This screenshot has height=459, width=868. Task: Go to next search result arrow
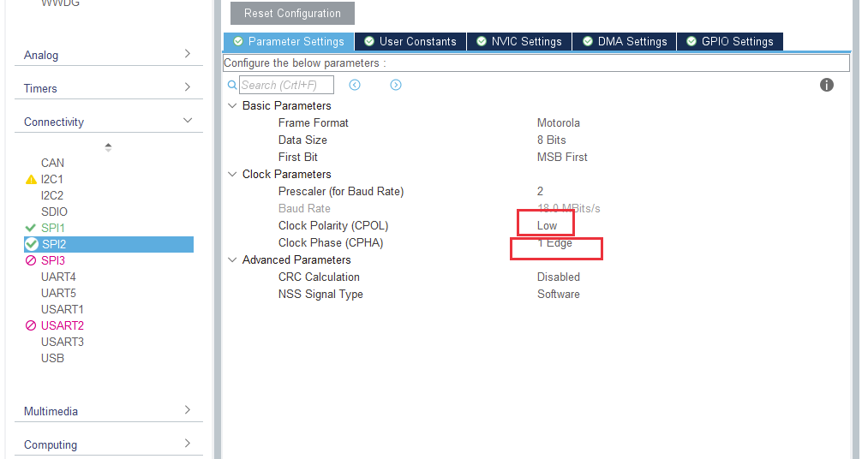(396, 85)
